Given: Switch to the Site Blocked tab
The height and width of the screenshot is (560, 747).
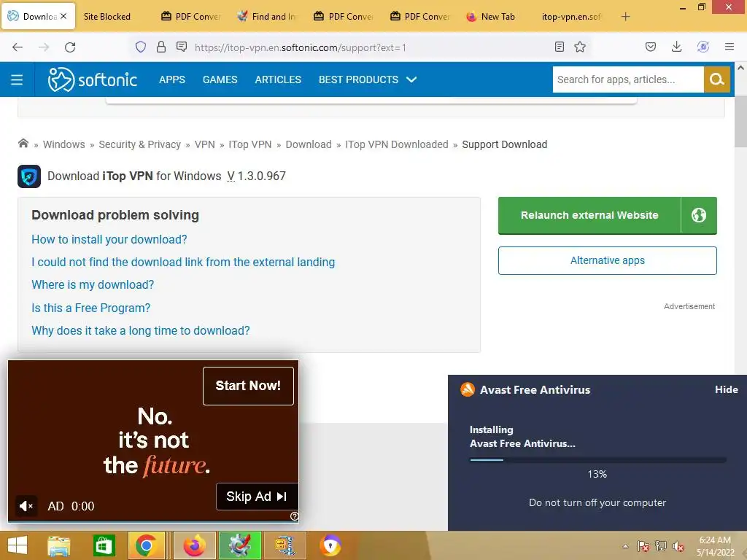Looking at the screenshot, I should [107, 17].
